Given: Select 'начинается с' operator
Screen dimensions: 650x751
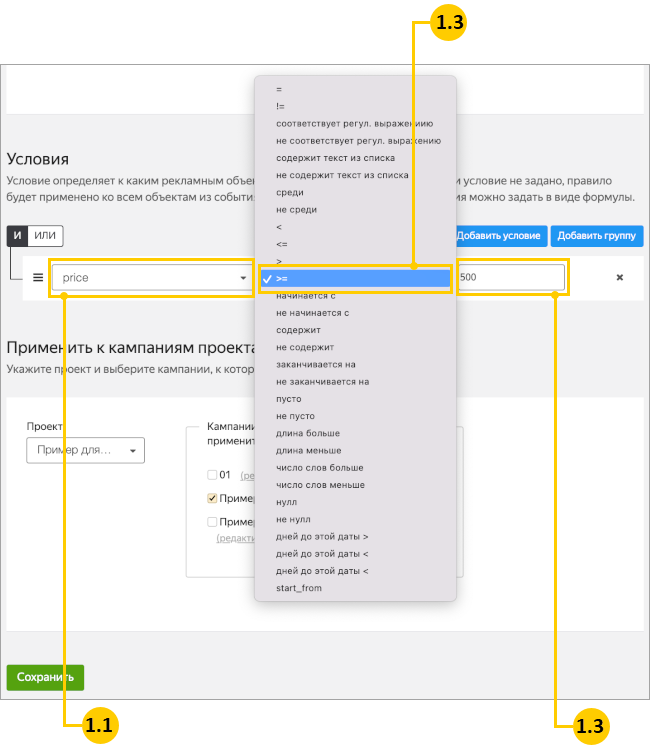Looking at the screenshot, I should (305, 296).
